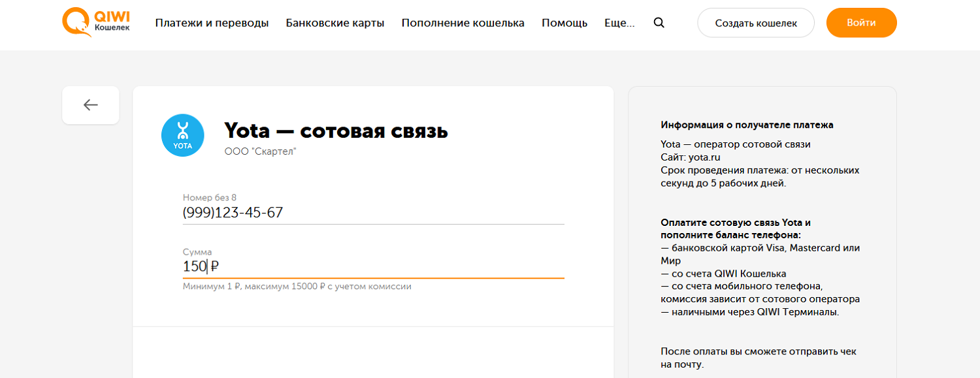
Task: Click the Номер без 8 label
Action: click(x=209, y=197)
